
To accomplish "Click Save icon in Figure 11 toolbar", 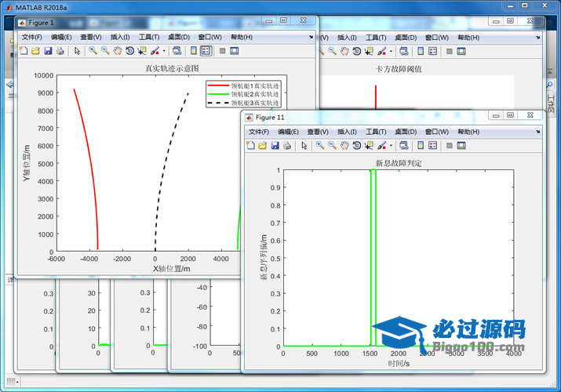I will tap(275, 146).
